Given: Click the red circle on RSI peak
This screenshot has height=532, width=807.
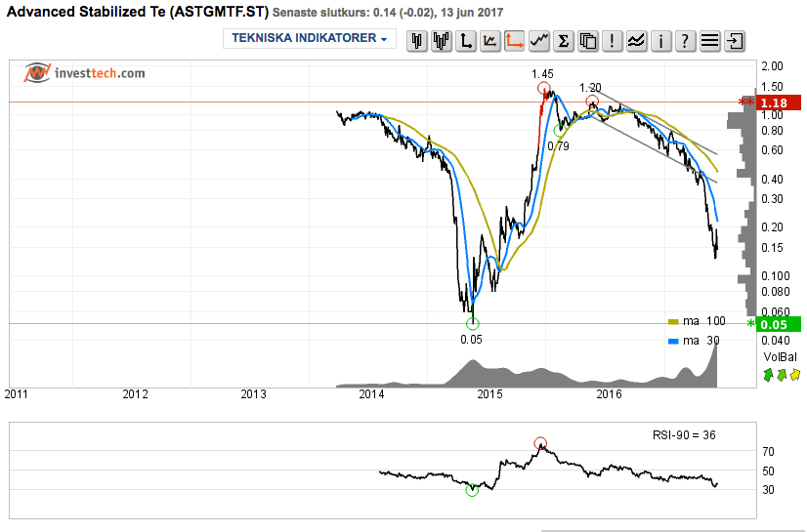Looking at the screenshot, I should (540, 443).
